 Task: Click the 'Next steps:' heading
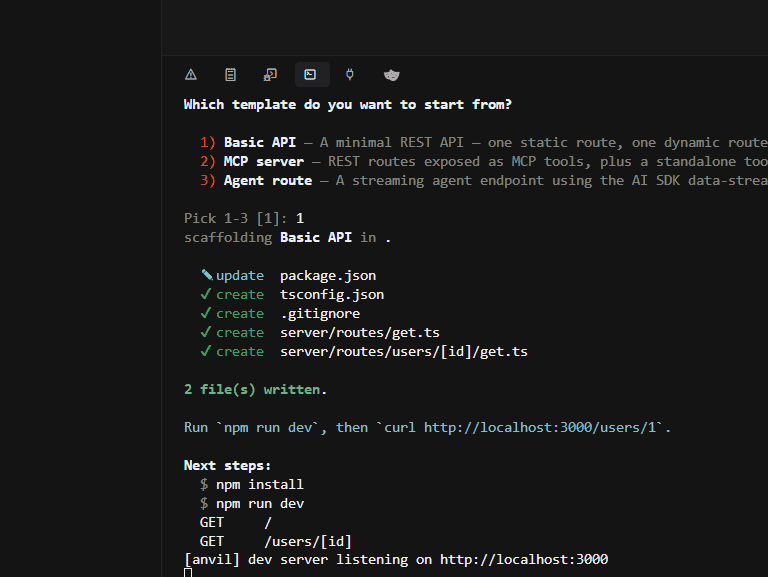[227, 465]
